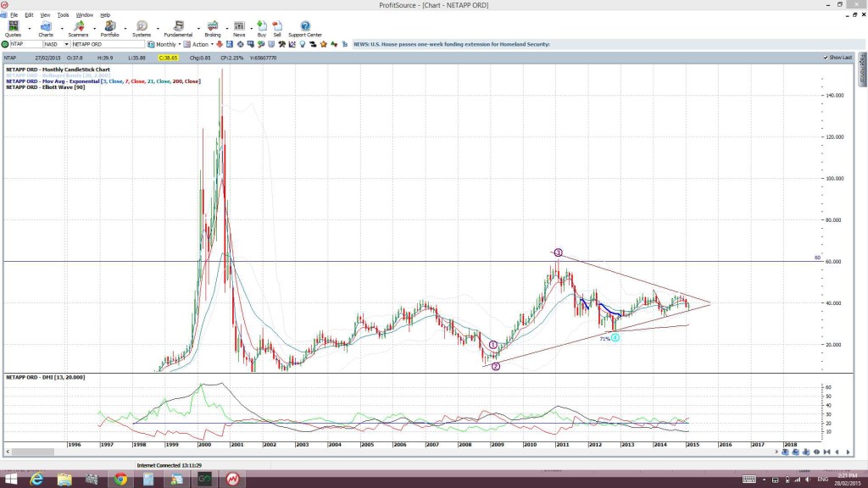
Task: Open File Explorer from taskbar
Action: tap(64, 480)
